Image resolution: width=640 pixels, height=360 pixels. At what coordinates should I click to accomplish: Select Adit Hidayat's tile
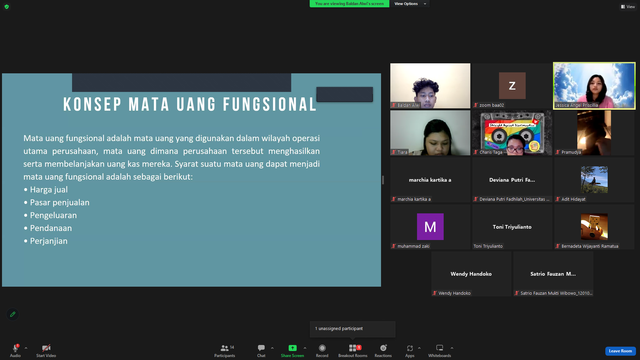594,180
